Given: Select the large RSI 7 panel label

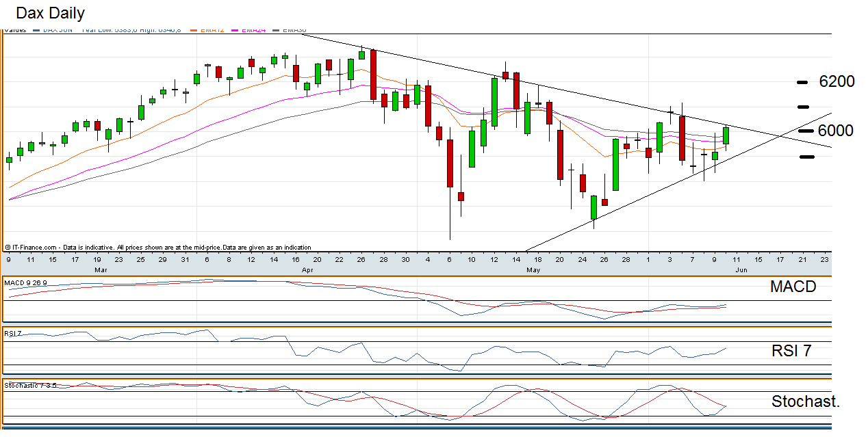Looking at the screenshot, I should (x=791, y=352).
